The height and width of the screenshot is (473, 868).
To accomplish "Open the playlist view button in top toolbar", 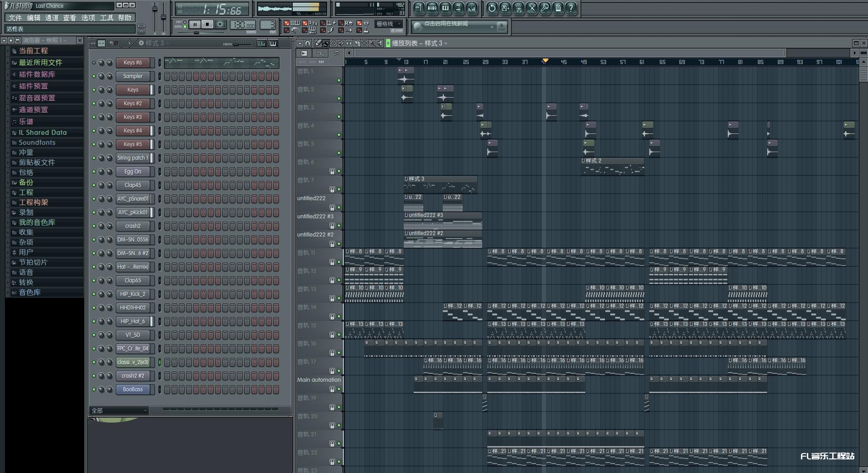I will [x=419, y=8].
